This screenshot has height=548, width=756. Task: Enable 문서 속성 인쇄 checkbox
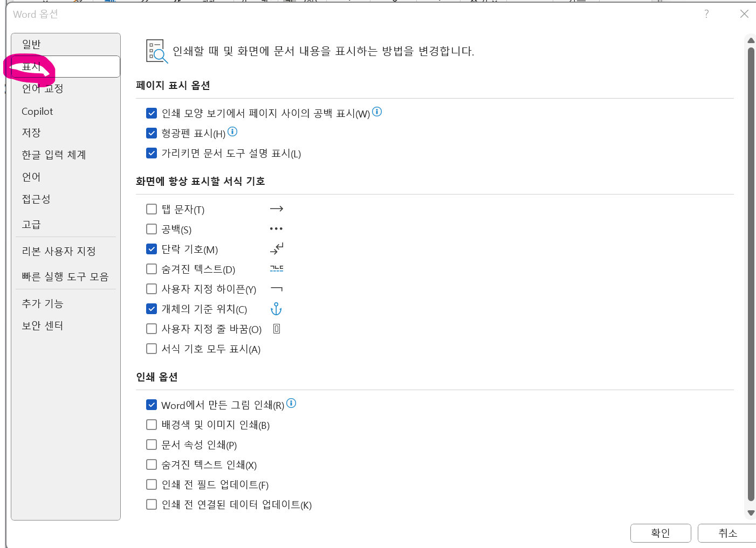click(x=152, y=445)
